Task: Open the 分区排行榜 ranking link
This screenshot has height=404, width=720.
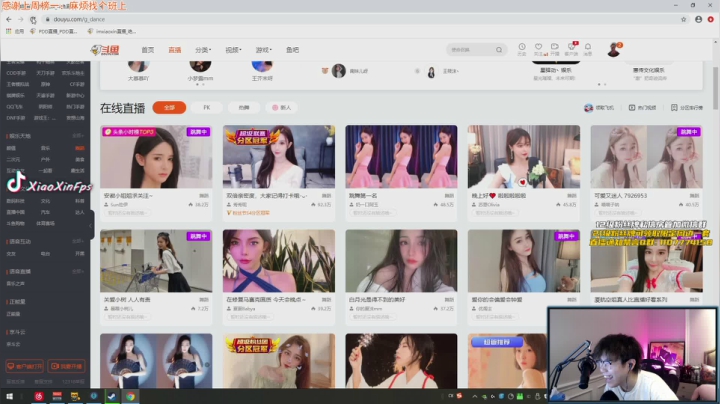Action: (x=687, y=107)
